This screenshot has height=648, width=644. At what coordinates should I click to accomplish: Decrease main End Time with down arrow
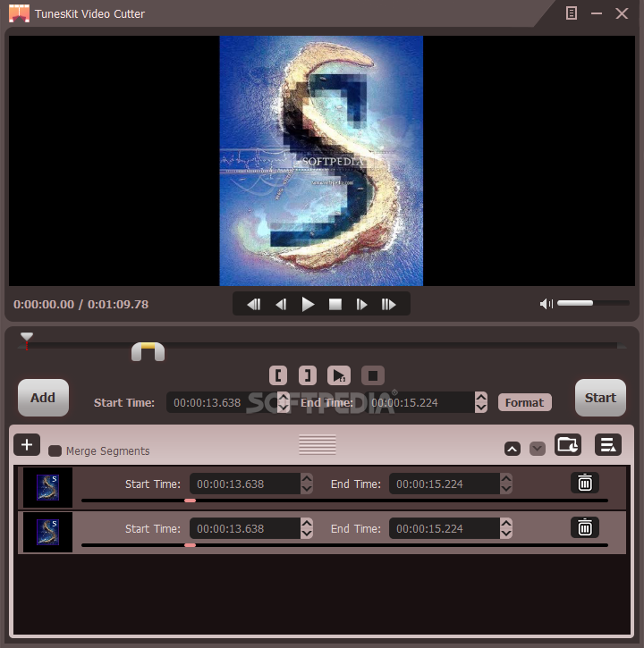click(481, 408)
